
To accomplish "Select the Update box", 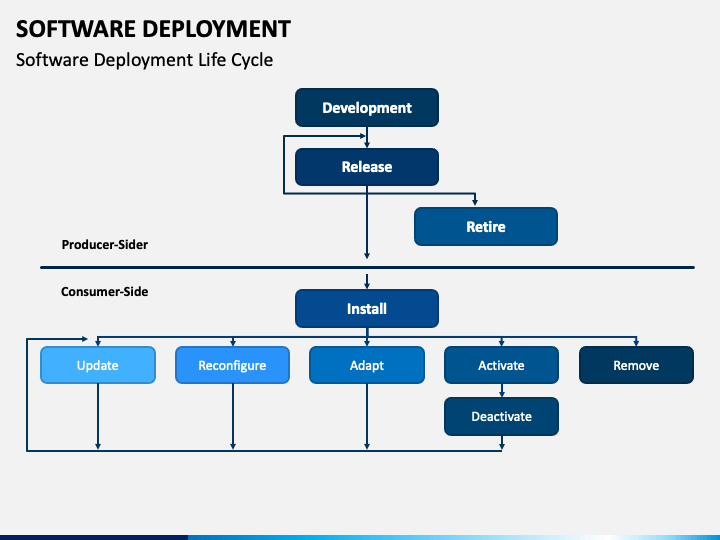I will (x=98, y=365).
